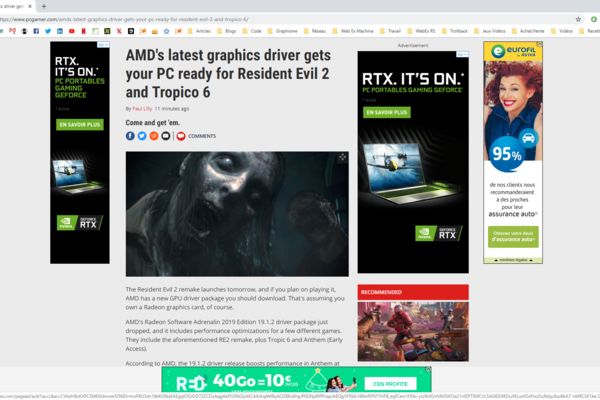Open a new browser tab
The image size is (600, 400).
coord(44,6)
